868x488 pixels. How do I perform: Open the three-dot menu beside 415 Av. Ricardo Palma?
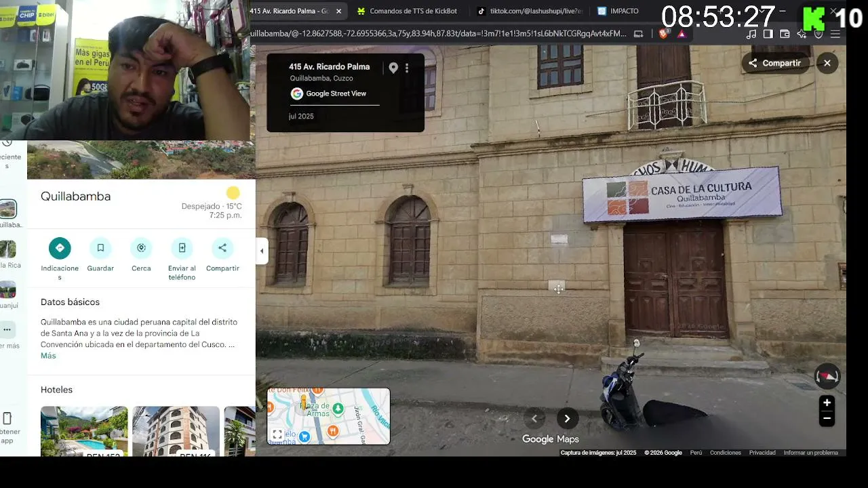(x=407, y=68)
